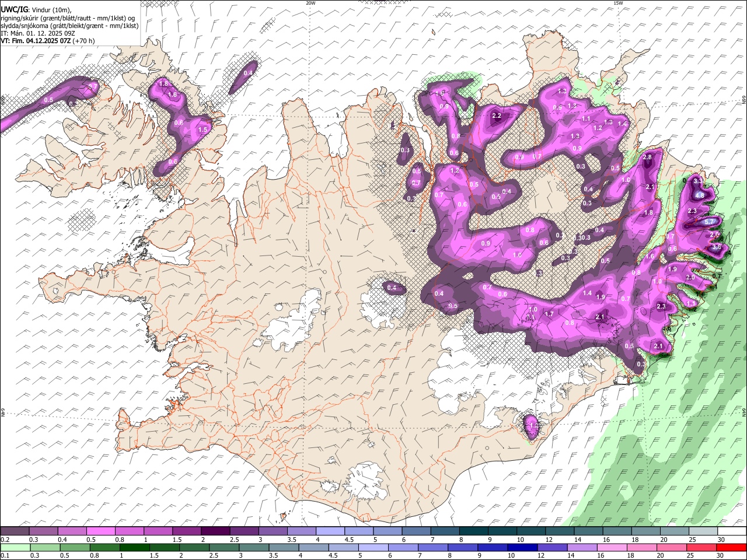Select the "IT: Mán. 01. 12. 2025 09Z" line
Screen dimensions: 747x560
(x=38, y=33)
